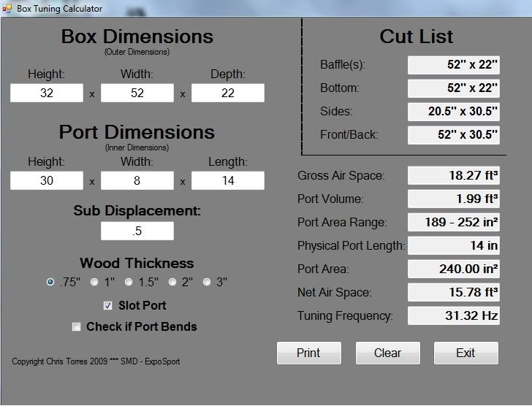Image resolution: width=532 pixels, height=406 pixels.
Task: Uncheck the Slot Port checkbox
Action: point(107,306)
